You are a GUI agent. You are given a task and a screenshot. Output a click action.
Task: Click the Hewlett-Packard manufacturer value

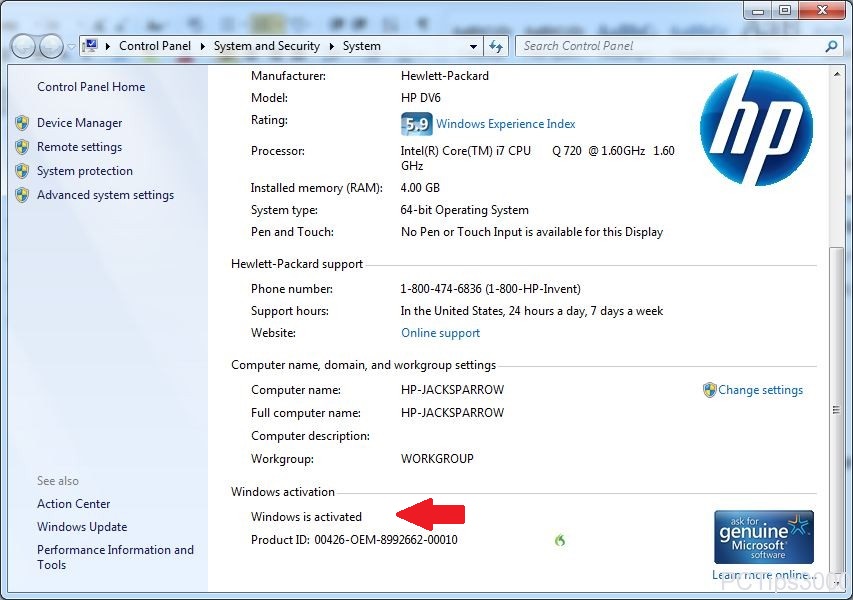[x=445, y=76]
